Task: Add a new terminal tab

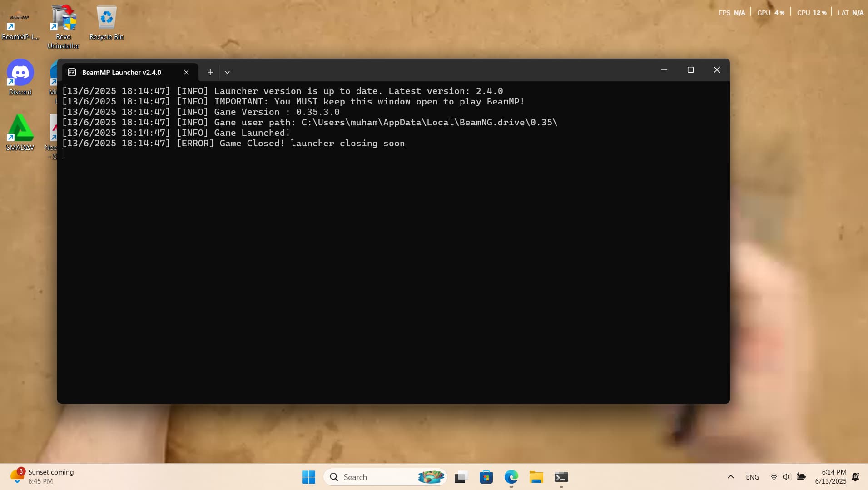Action: [210, 72]
